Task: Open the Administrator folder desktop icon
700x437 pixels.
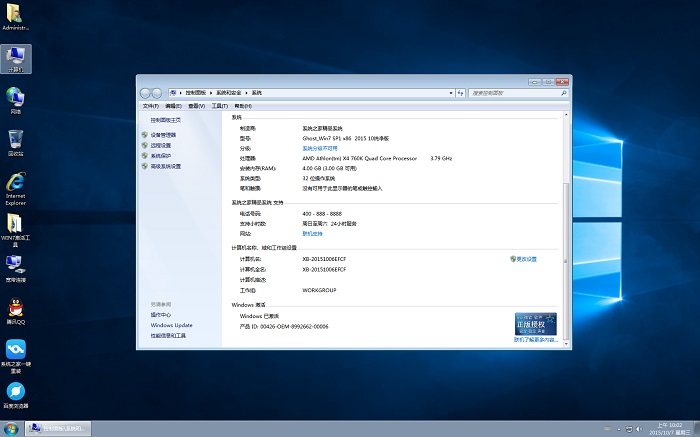Action: click(x=16, y=17)
